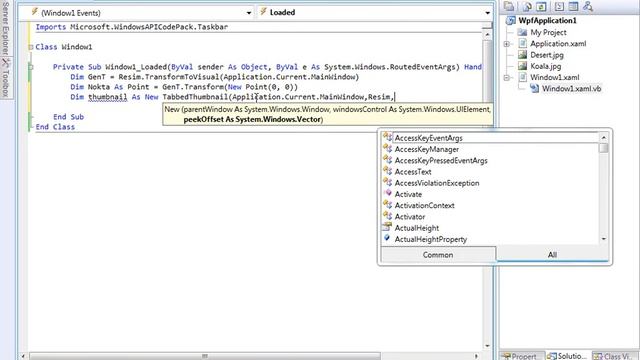Image resolution: width=640 pixels, height=360 pixels.
Task: Click IntelliSense list scroll up arrow
Action: [x=604, y=138]
